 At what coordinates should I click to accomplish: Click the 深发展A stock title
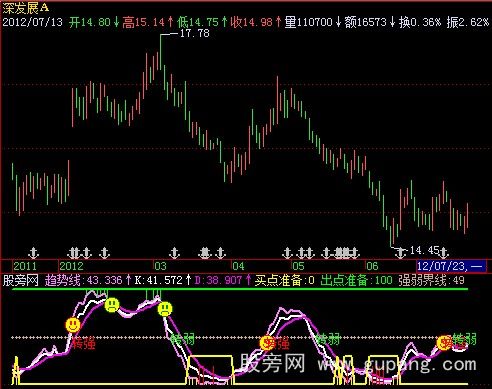pos(26,8)
